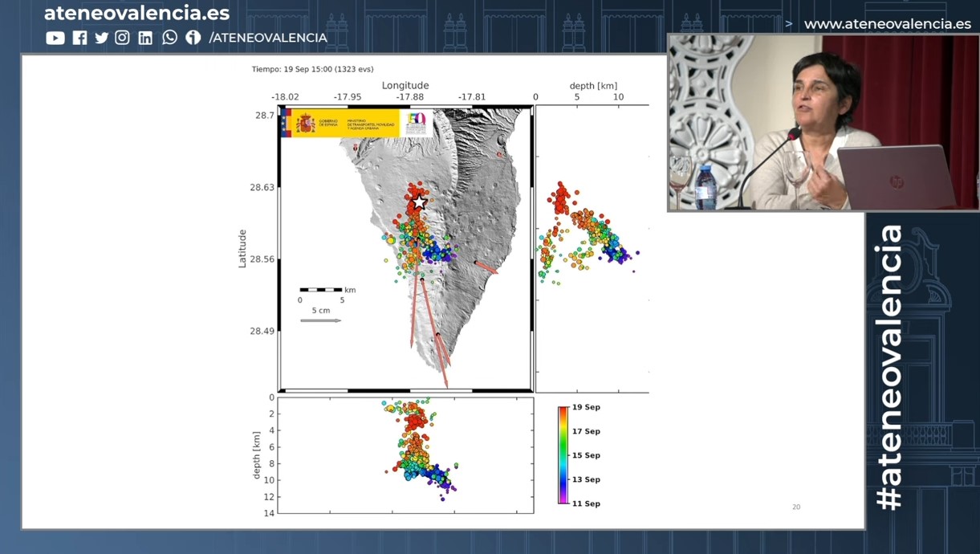
Task: Click the 5 cm gray arrow legend
Action: tap(320, 320)
